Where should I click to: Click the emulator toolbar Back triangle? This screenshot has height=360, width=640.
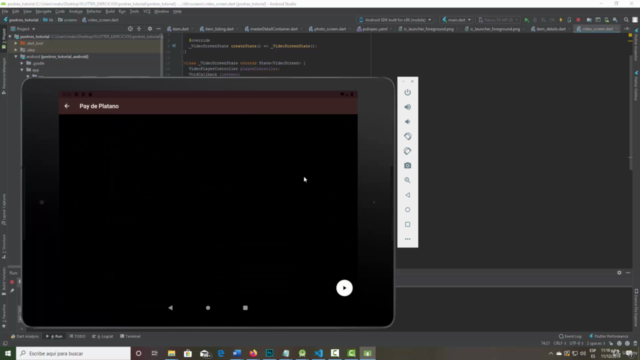(407, 195)
